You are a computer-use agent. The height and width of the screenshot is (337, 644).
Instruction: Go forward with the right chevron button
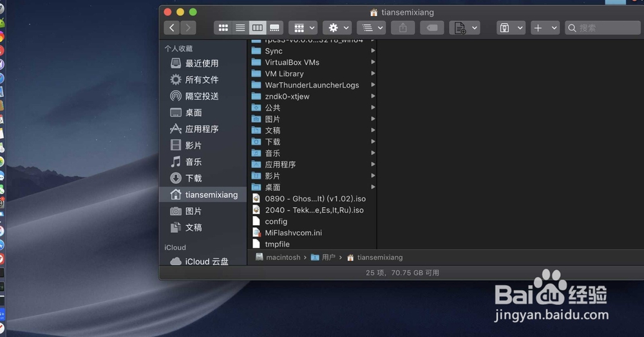(188, 28)
